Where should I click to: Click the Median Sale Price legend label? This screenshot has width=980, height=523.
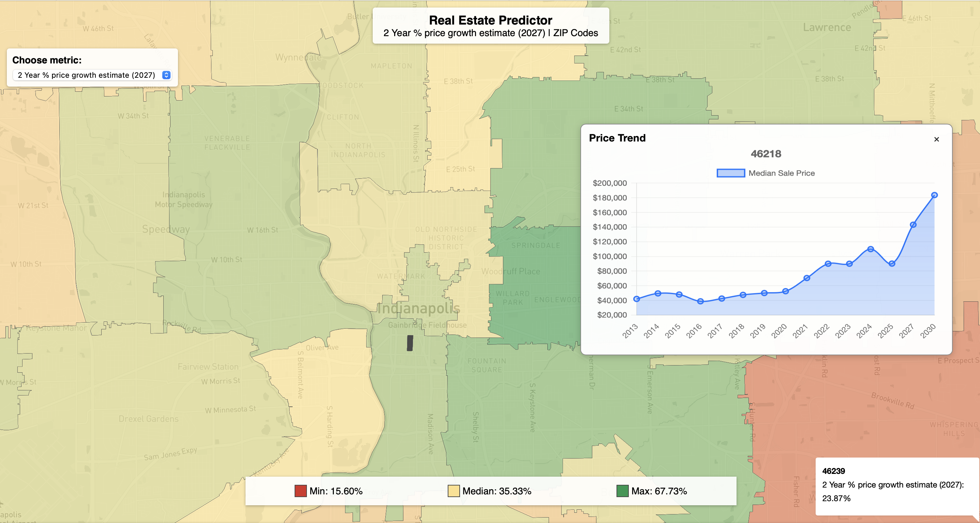coord(782,173)
